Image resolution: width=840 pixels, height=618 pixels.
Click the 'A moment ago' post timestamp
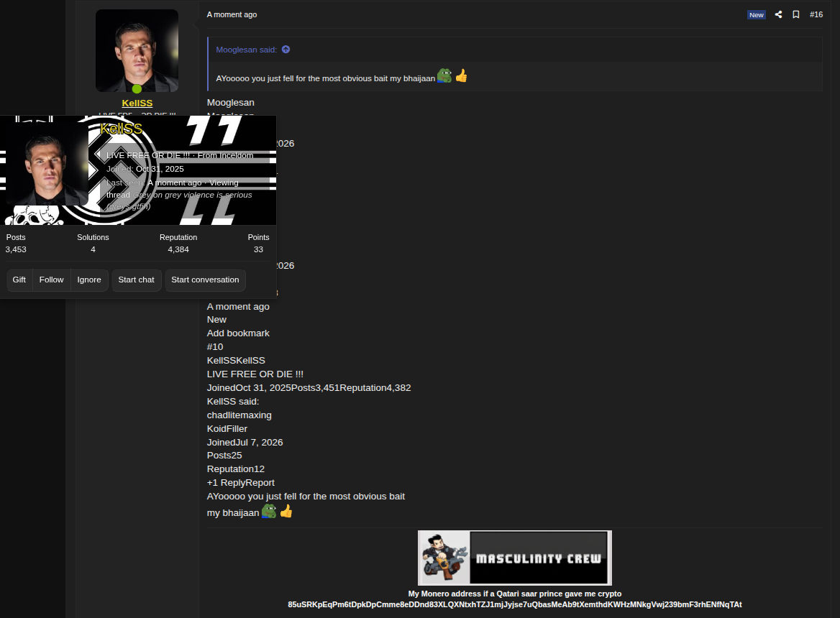tap(232, 14)
